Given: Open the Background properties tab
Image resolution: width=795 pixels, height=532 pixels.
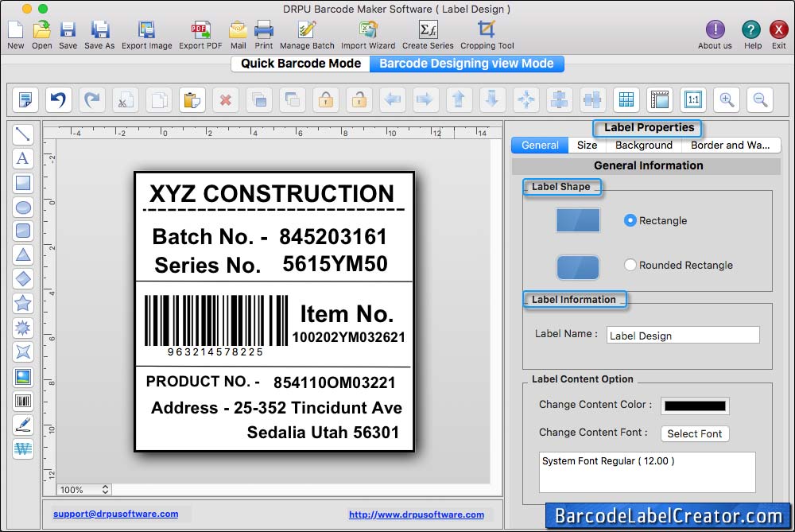Looking at the screenshot, I should pos(643,145).
